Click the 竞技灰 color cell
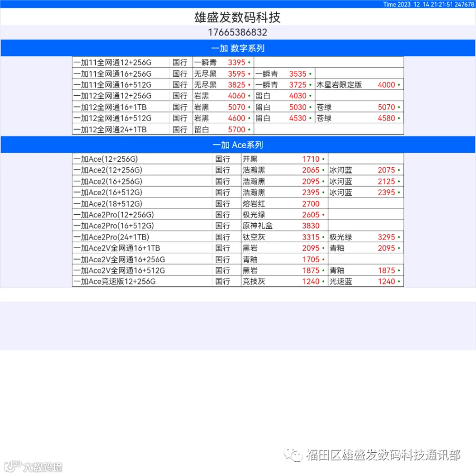Screen dimensions: 476x476 pyautogui.click(x=254, y=281)
